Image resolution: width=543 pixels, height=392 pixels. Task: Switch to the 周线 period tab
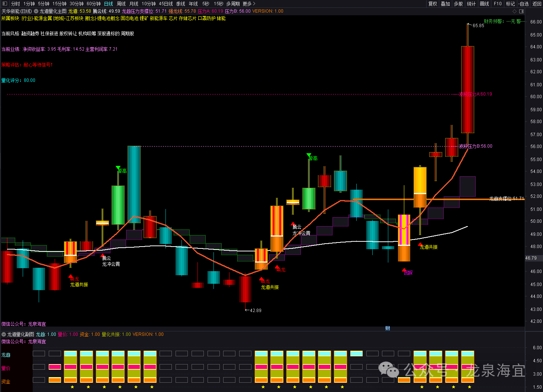click(x=121, y=4)
